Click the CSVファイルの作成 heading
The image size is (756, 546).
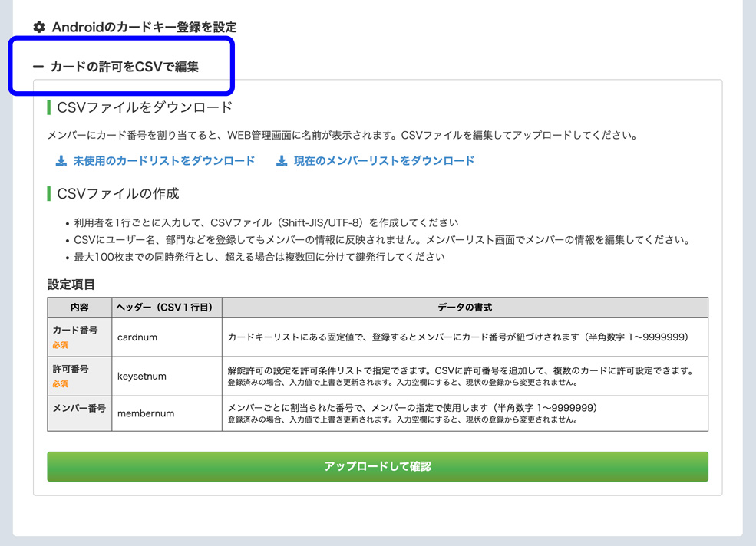[x=118, y=194]
